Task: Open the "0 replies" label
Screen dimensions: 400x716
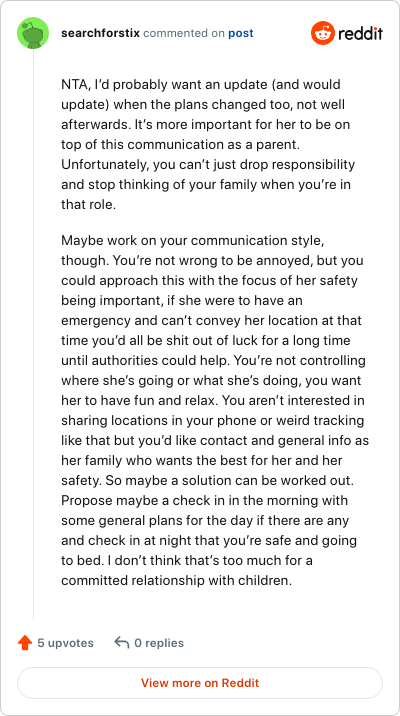Action: (159, 643)
